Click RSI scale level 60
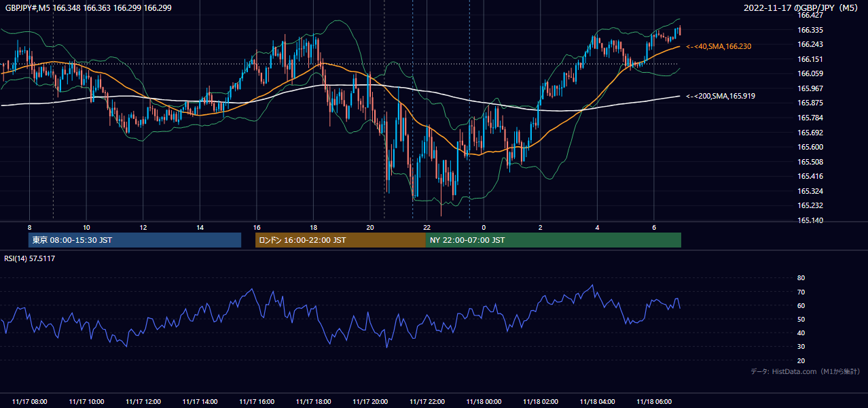 coord(801,305)
